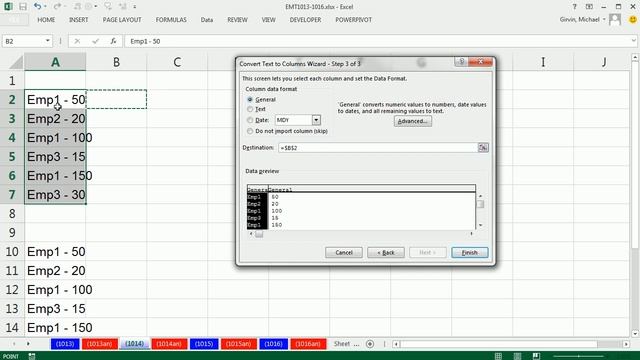Click the Select All corner triangle
The image size is (640, 360).
tap(16, 62)
